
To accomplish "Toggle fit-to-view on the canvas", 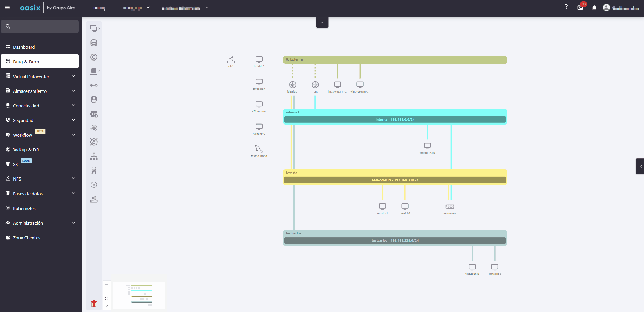I will pyautogui.click(x=107, y=298).
